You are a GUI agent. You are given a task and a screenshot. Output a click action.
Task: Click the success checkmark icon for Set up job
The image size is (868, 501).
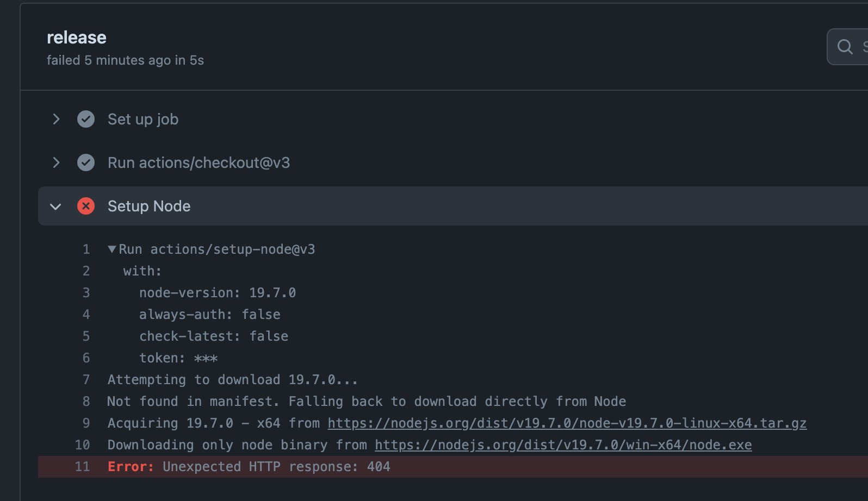tap(86, 119)
